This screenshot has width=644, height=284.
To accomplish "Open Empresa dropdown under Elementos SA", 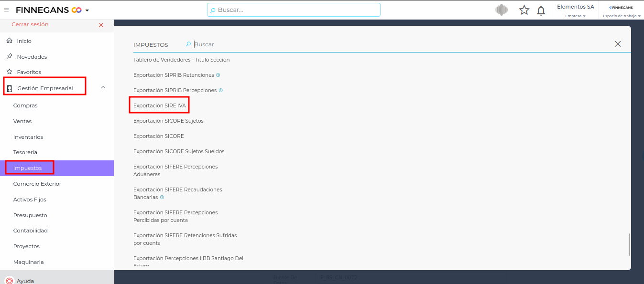I will [575, 16].
